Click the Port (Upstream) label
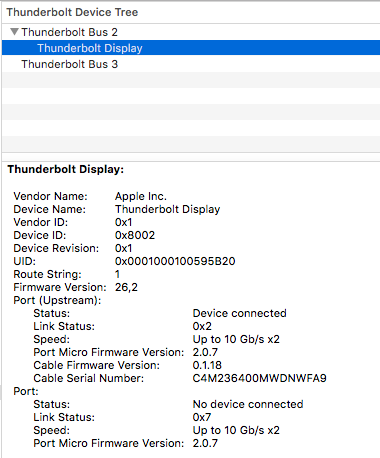The height and width of the screenshot is (458, 380). (x=57, y=300)
